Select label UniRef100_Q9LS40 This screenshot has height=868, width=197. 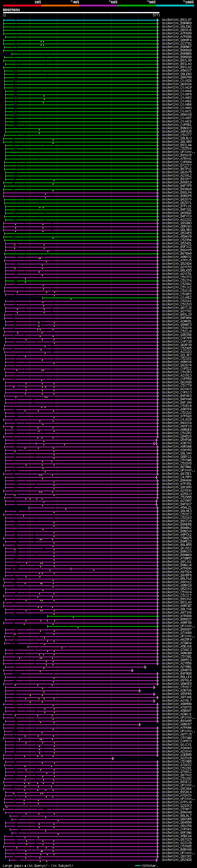(x=177, y=453)
